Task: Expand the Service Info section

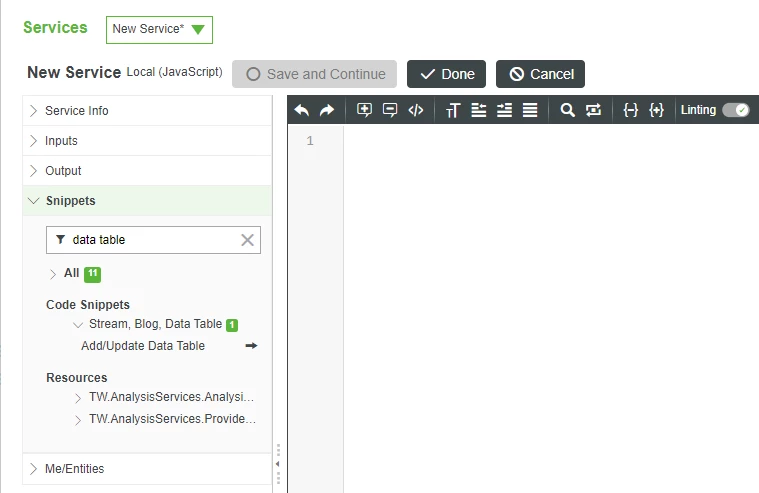Action: pos(147,110)
